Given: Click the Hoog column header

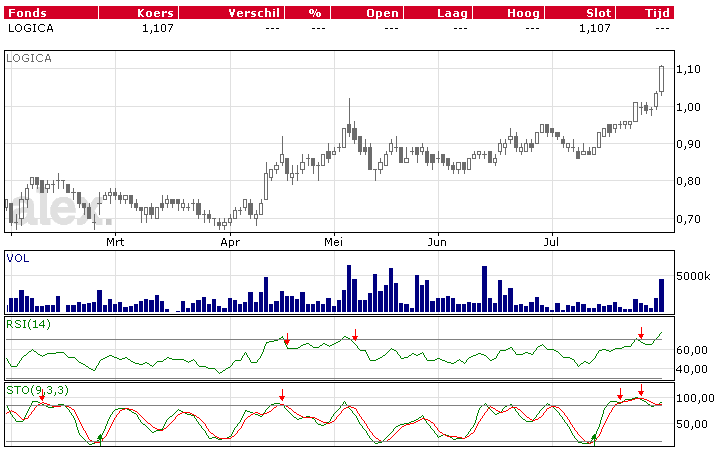Looking at the screenshot, I should tap(508, 13).
